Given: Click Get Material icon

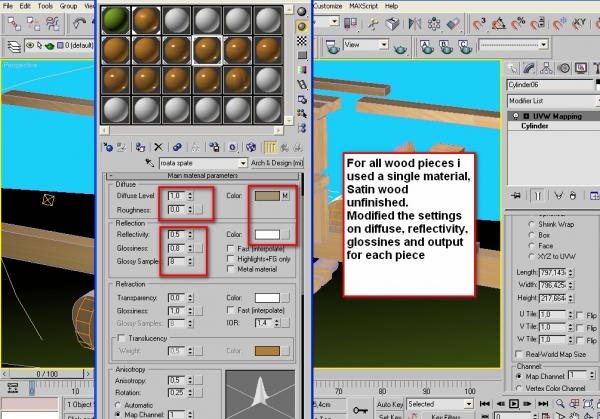Looking at the screenshot, I should click(108, 147).
